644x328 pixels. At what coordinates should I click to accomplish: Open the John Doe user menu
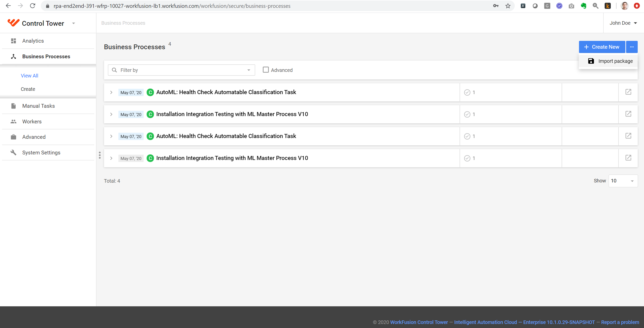pyautogui.click(x=623, y=23)
